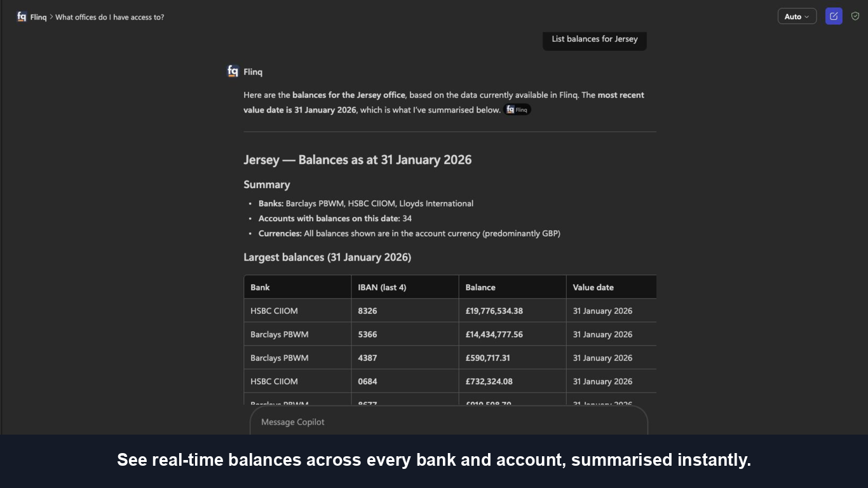Open the Flinq source citation chip
Viewport: 868px width, 488px height.
(x=517, y=110)
